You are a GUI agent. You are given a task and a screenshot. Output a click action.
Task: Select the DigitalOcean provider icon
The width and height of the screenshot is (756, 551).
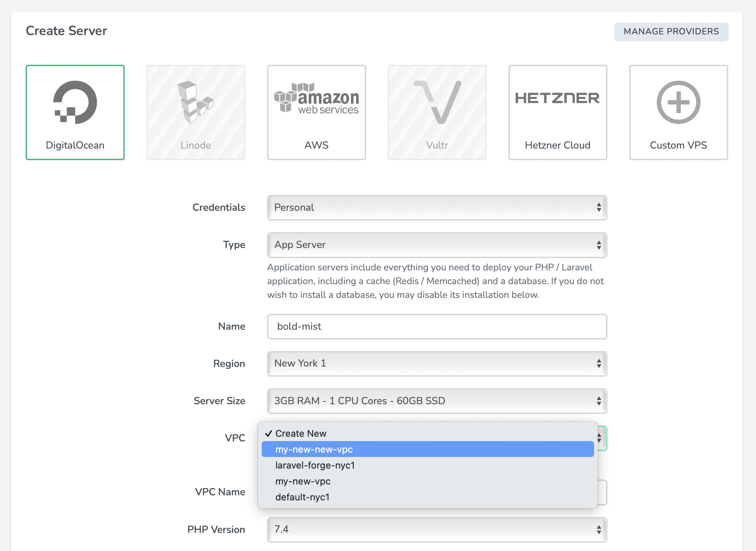(75, 102)
